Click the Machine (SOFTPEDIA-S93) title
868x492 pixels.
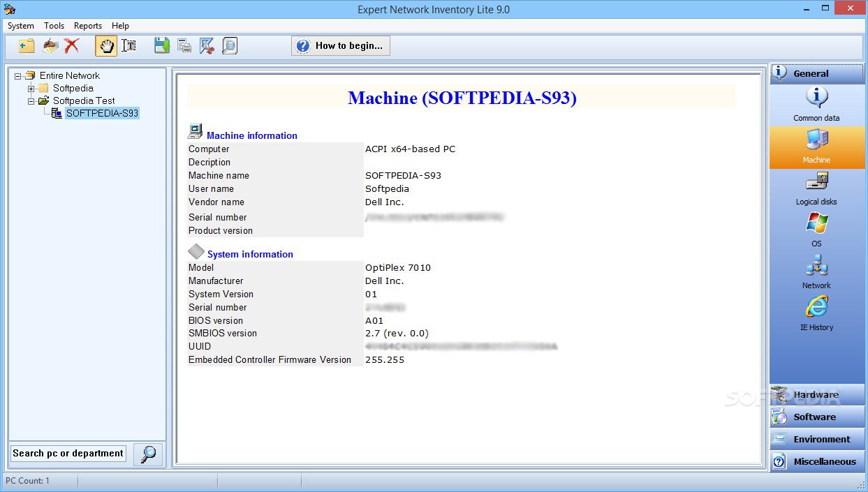pyautogui.click(x=462, y=98)
